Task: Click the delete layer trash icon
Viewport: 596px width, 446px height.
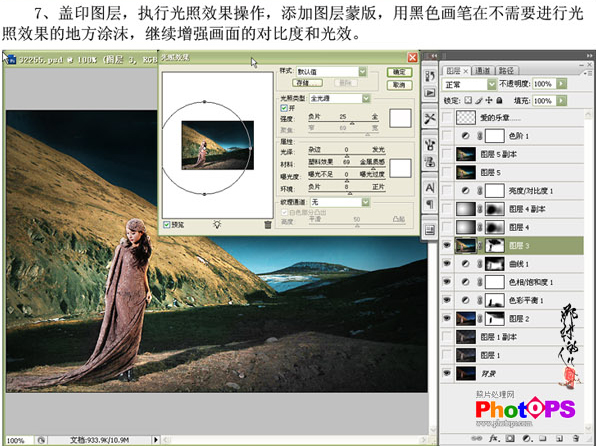Action: tap(576, 438)
